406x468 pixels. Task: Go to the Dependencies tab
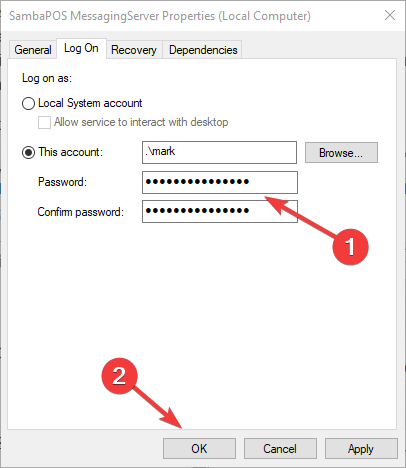203,50
